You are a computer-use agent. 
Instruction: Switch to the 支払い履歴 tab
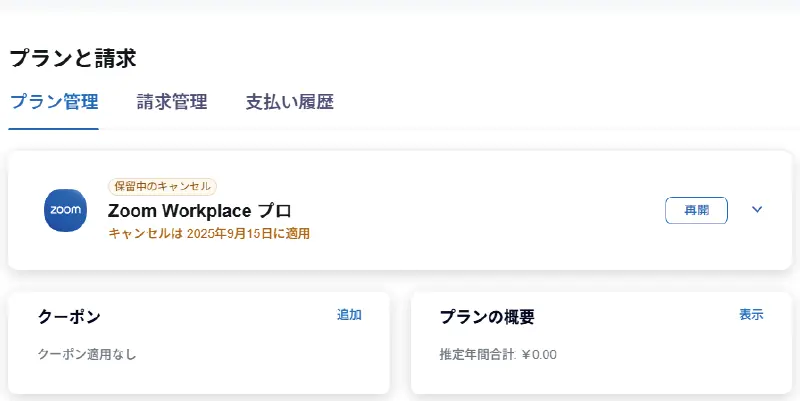tap(290, 102)
